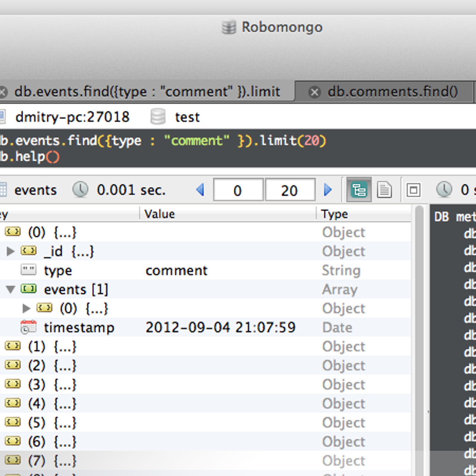
Task: Click the db.events.find query line in editor
Action: point(163,140)
